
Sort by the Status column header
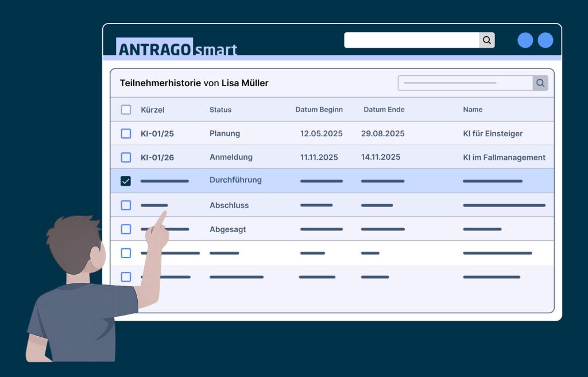point(220,110)
